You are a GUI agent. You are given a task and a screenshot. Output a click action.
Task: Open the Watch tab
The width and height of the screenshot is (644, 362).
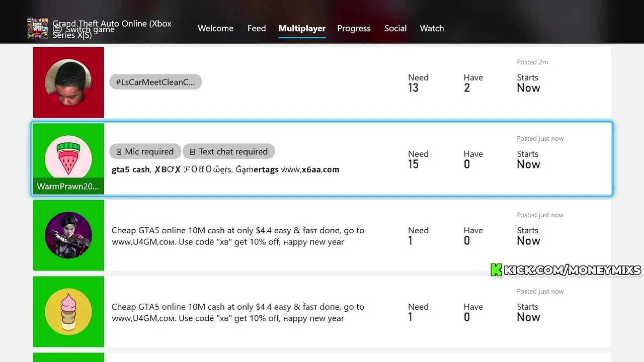pyautogui.click(x=432, y=29)
